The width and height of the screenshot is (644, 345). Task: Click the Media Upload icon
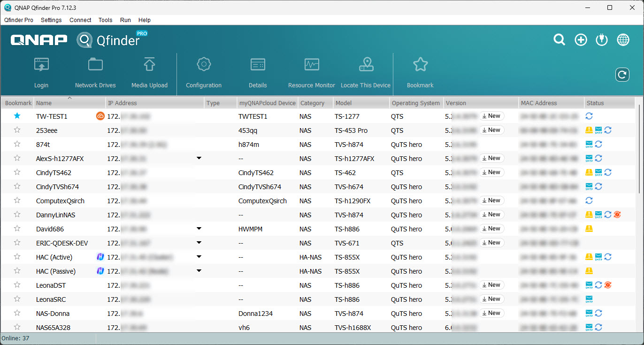point(149,65)
